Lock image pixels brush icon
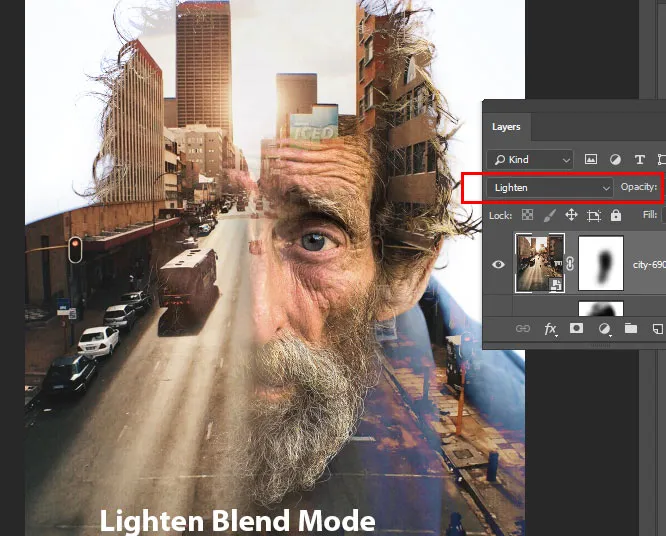 click(x=550, y=215)
